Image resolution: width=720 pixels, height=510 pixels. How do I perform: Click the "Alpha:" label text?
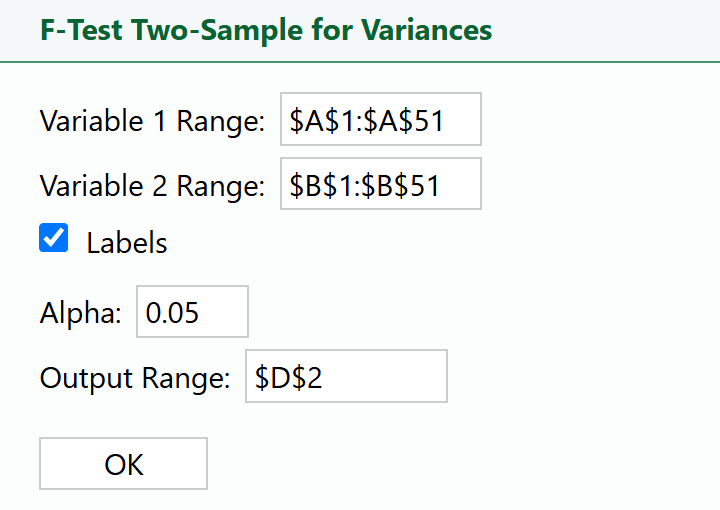(x=81, y=313)
